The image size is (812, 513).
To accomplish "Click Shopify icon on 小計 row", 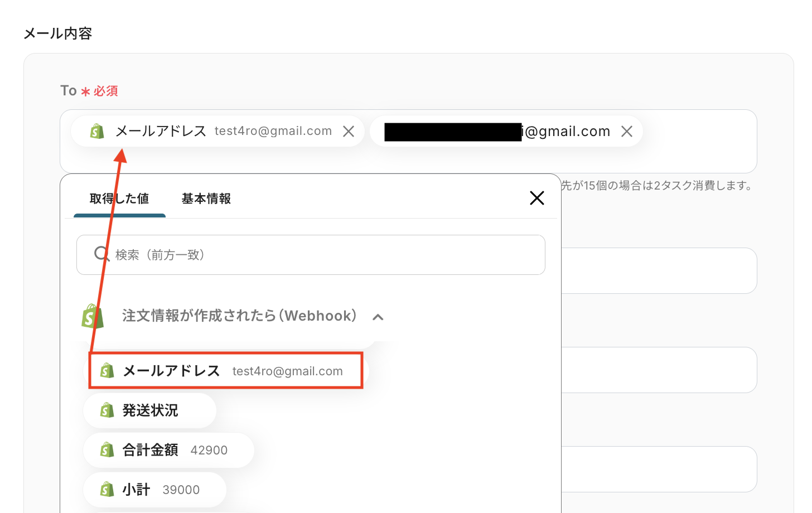I will (x=107, y=490).
